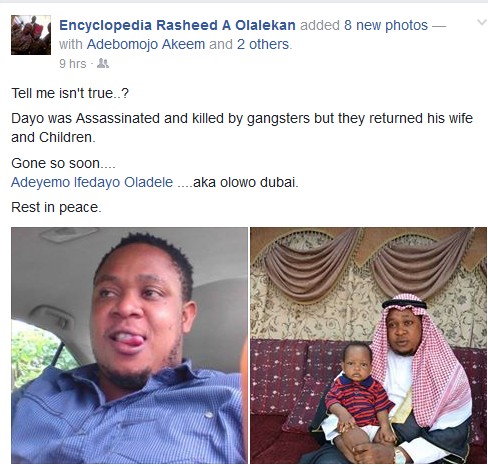Screen dimensions: 488x466
Task: Click the "Gone so soon...." text line
Action: (x=63, y=163)
